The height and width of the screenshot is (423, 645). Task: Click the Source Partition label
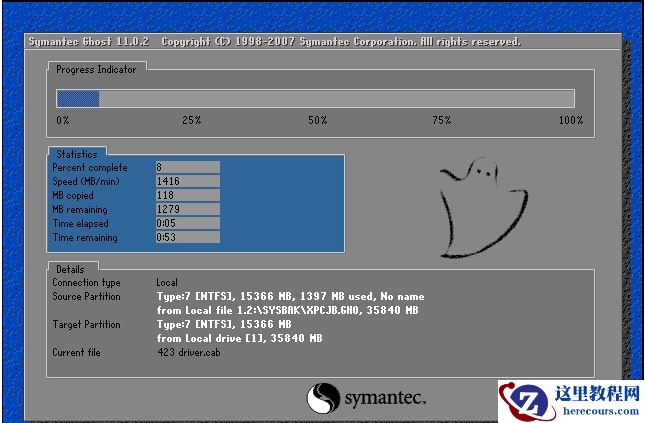pos(86,296)
